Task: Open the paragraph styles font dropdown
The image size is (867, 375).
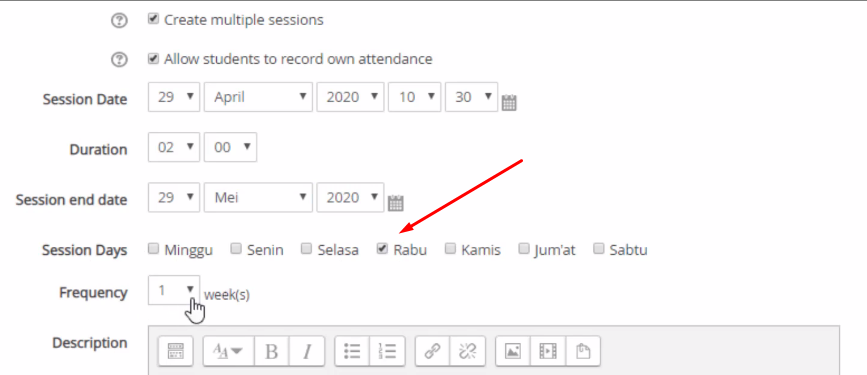Action: pyautogui.click(x=228, y=351)
